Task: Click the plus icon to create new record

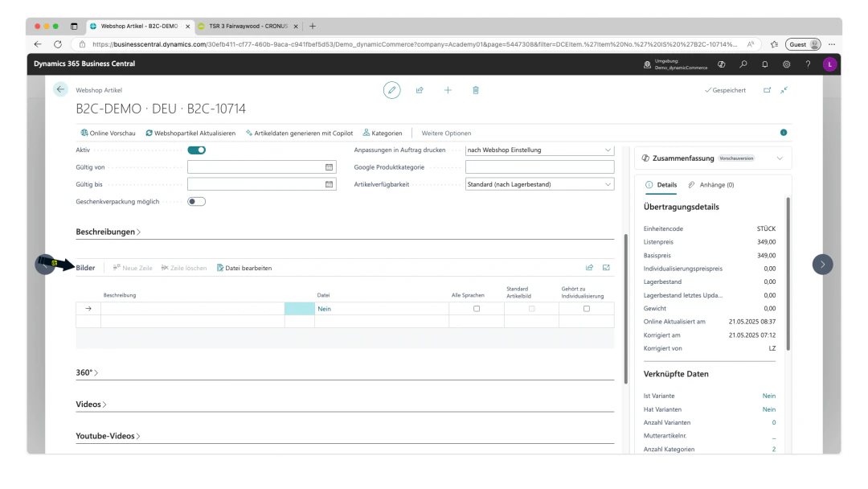Action: tap(448, 90)
